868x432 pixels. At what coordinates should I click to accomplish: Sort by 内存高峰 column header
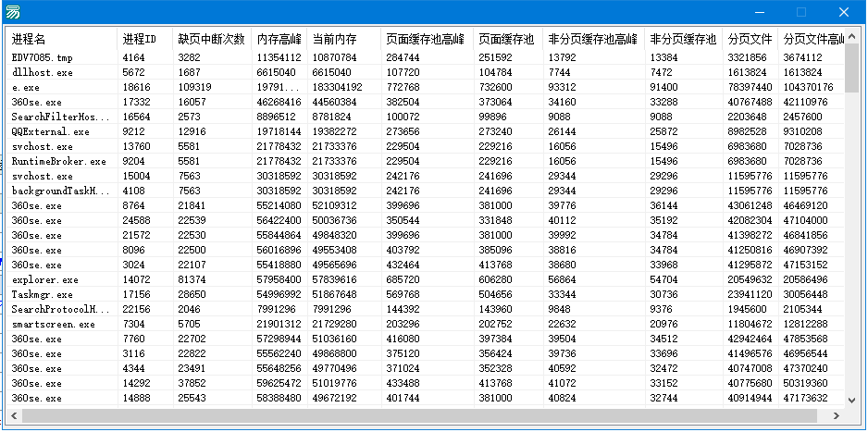[279, 39]
